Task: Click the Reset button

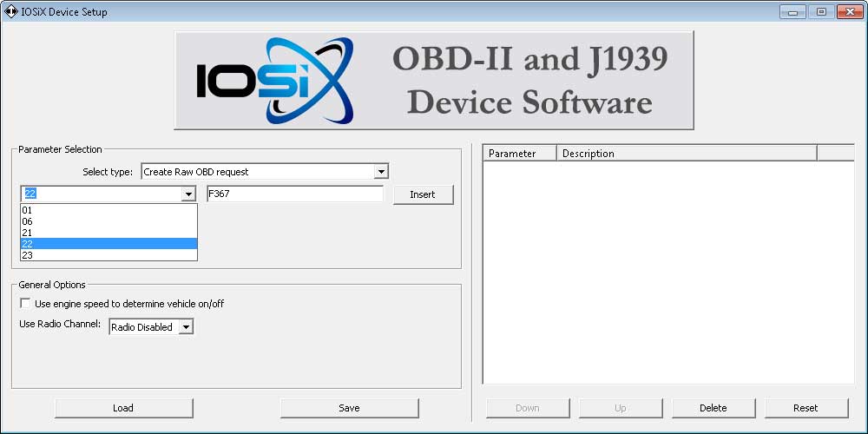Action: pos(806,408)
